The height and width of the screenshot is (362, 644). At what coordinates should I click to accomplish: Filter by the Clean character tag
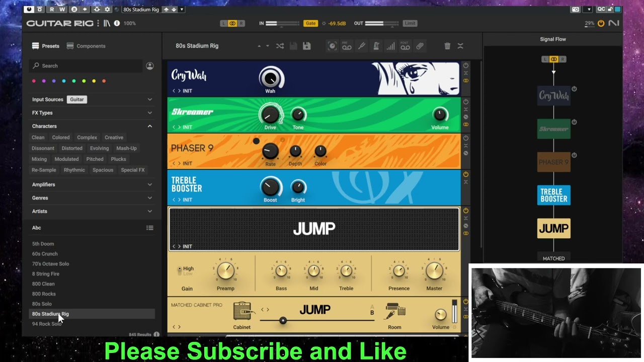coord(38,137)
